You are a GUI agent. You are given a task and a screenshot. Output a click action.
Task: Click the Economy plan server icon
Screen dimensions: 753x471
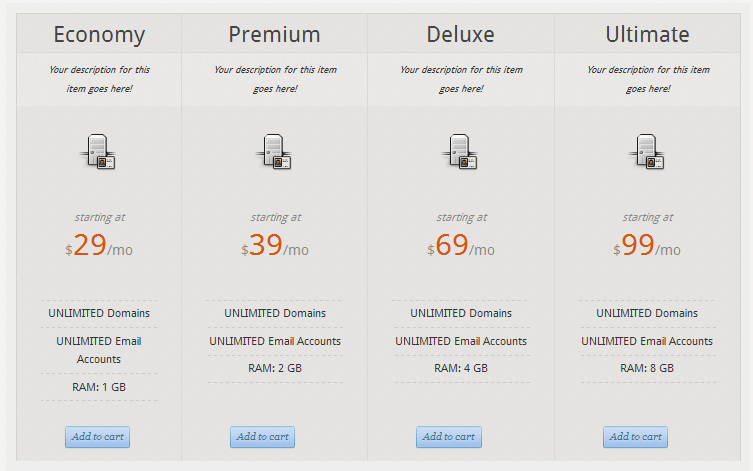coord(97,152)
